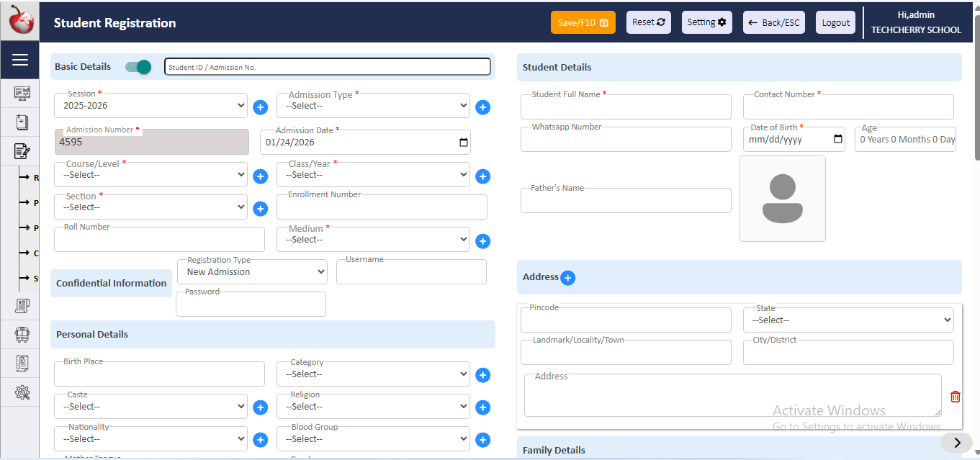Click the plus icon next to Session
The height and width of the screenshot is (460, 980).
click(x=261, y=107)
